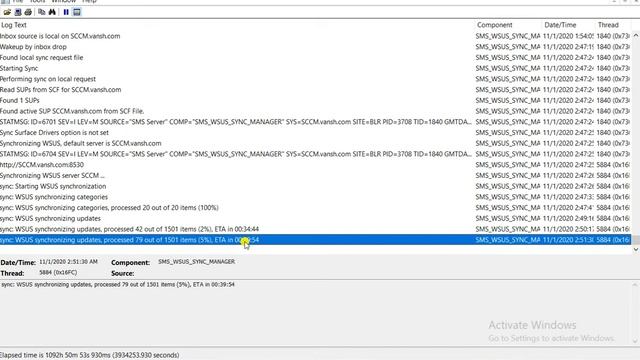Image resolution: width=640 pixels, height=360 pixels.
Task: Select the 'Wakeup by inbox drop' row
Action: 316,47
